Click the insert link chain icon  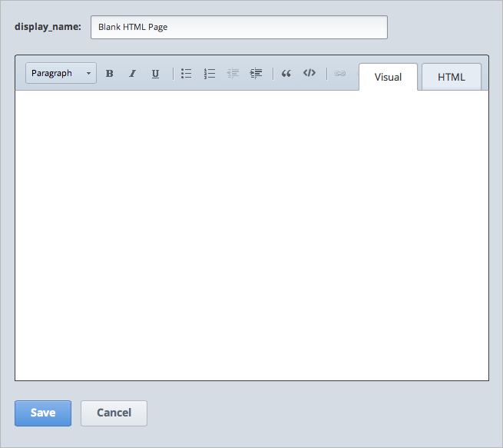(340, 74)
